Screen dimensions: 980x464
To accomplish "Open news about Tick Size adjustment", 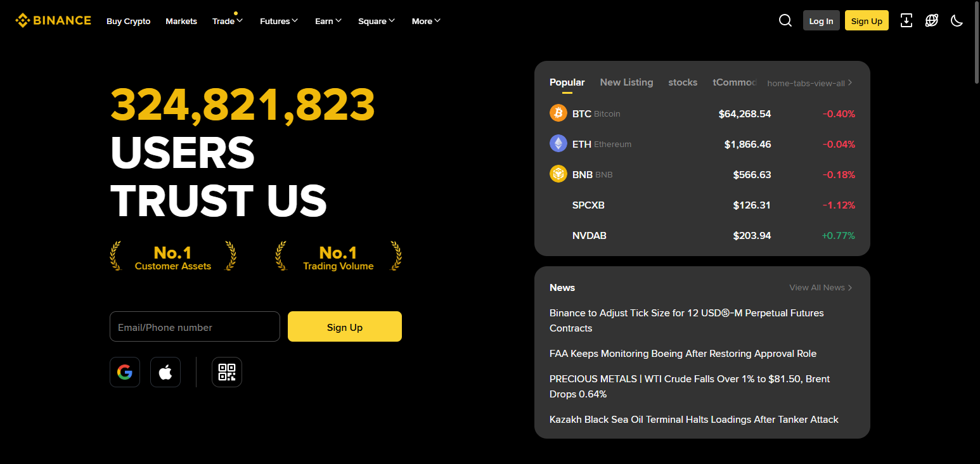I will 687,321.
